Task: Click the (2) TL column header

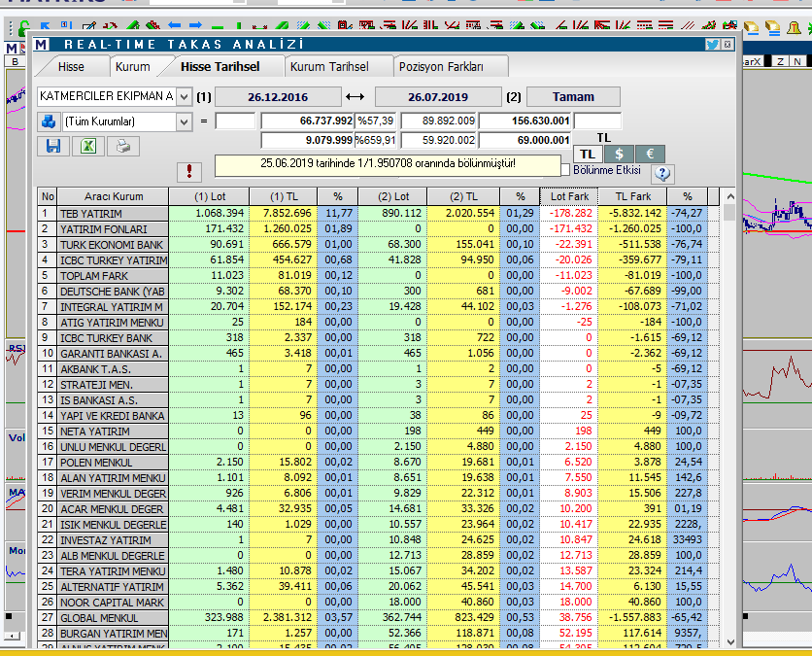Action: 463,197
